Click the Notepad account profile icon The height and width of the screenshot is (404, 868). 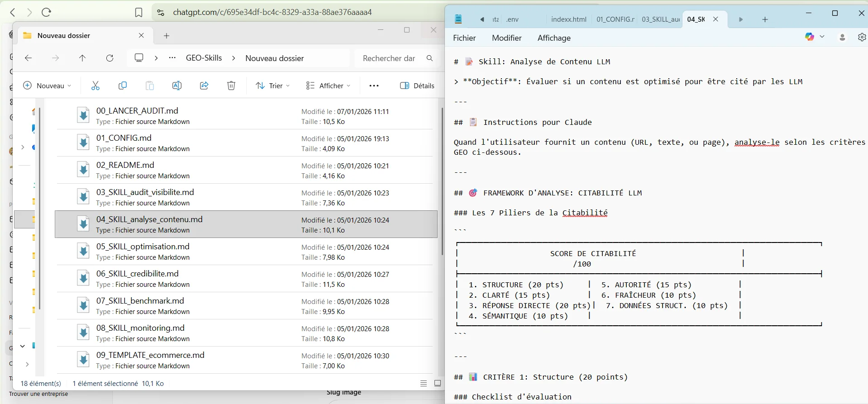pos(842,37)
